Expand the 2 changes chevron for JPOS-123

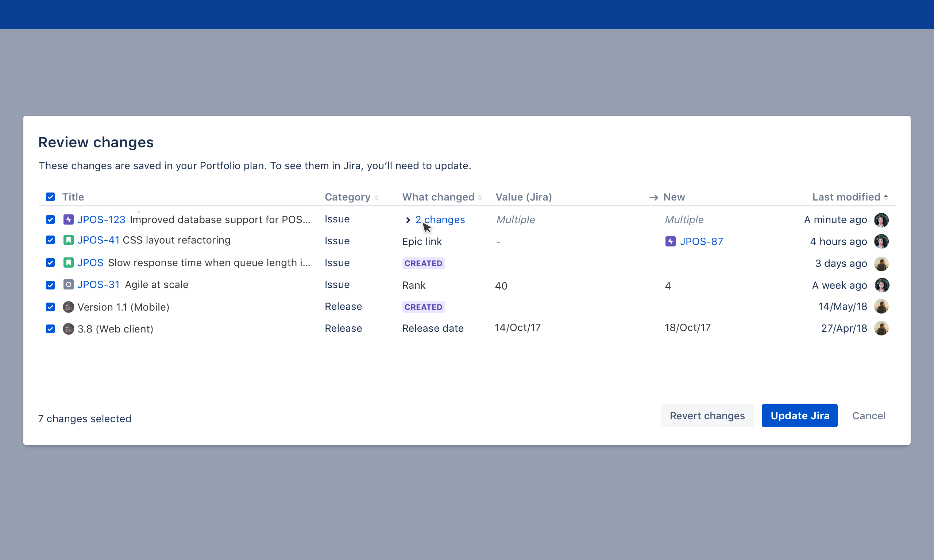click(408, 220)
